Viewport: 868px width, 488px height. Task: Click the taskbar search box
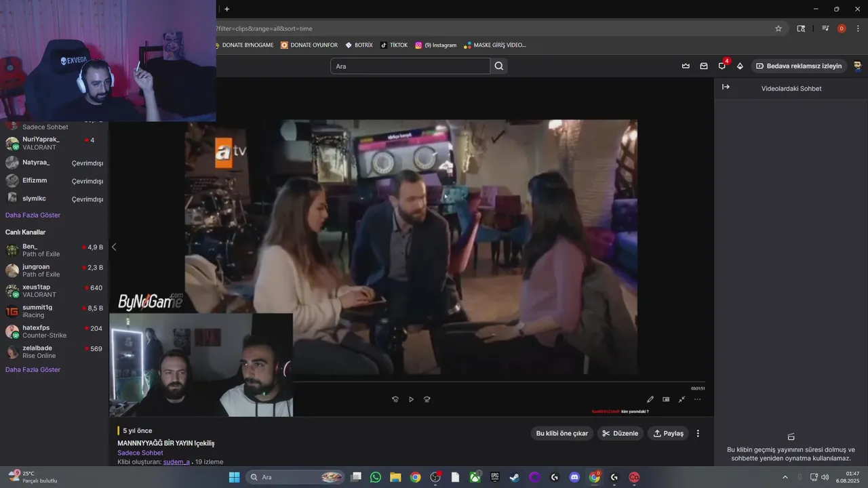click(296, 477)
